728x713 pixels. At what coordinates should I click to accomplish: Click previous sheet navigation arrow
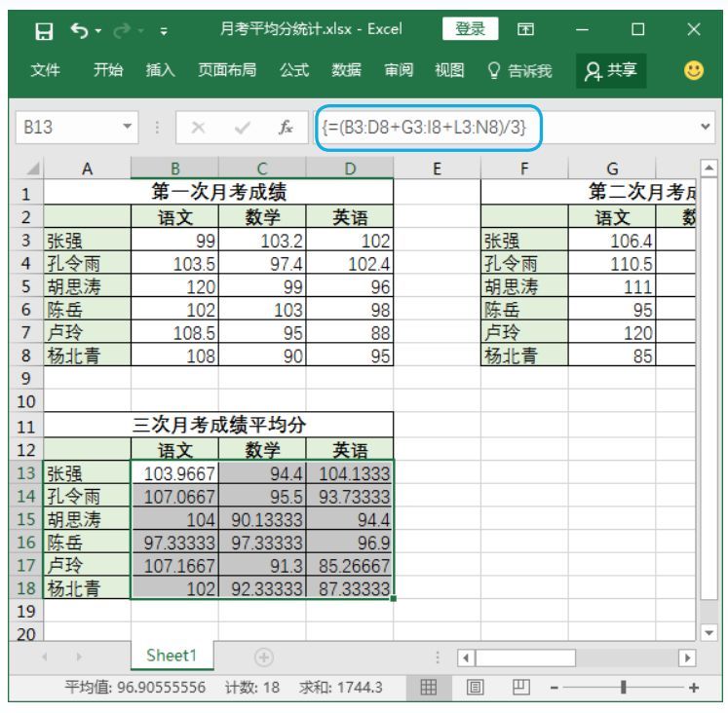coord(45,657)
